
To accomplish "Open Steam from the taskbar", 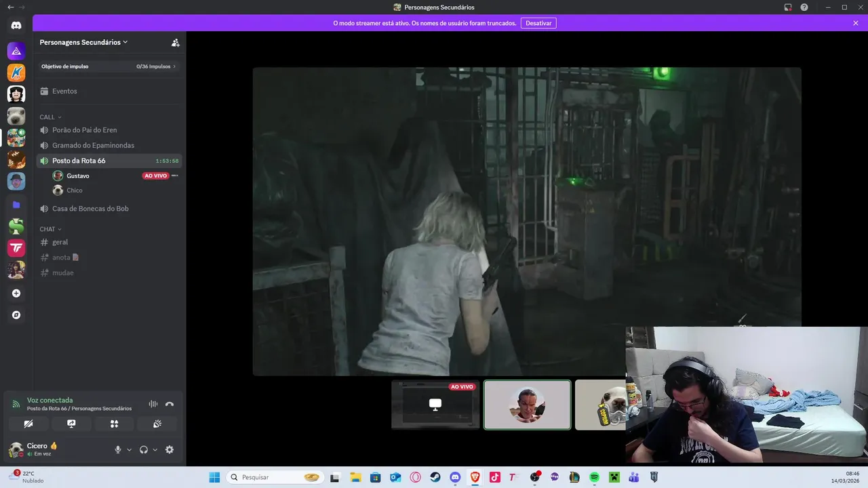I will [435, 477].
